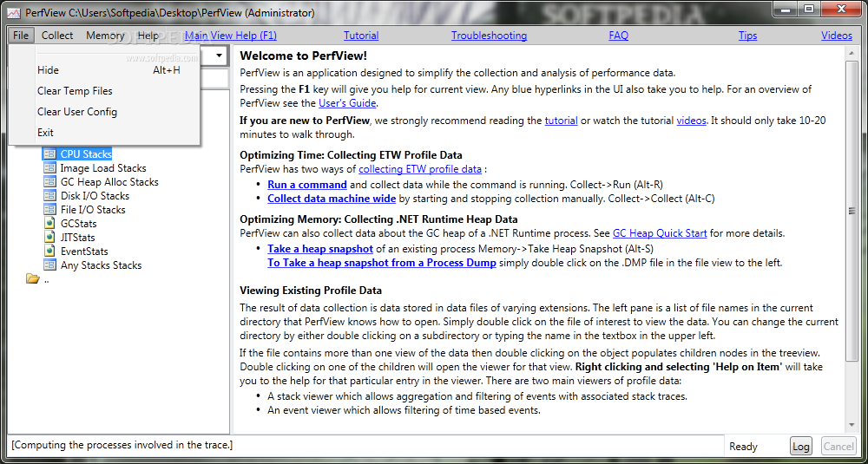
Task: Click the Cancel button in status bar
Action: pos(838,447)
